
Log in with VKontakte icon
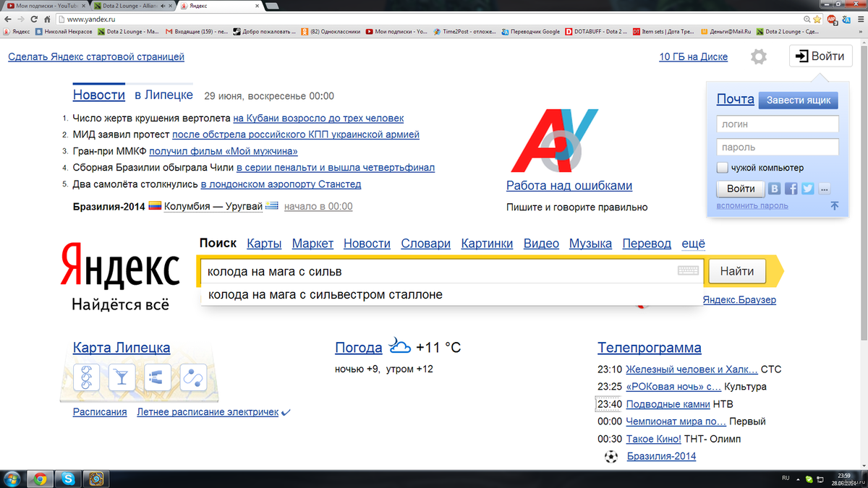tap(775, 189)
